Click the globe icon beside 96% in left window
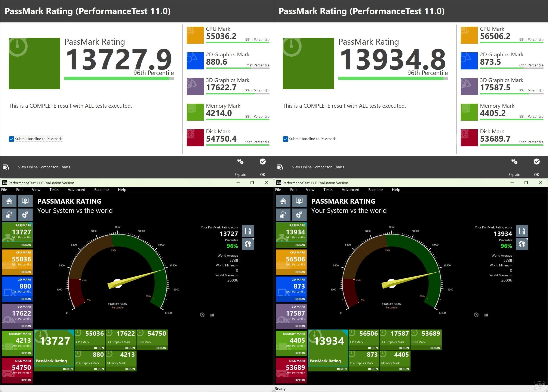 tap(248, 244)
